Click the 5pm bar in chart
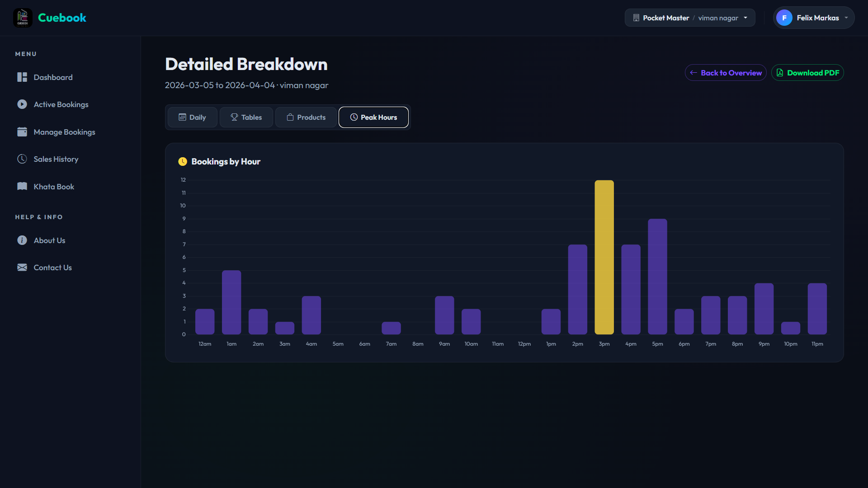The image size is (868, 488). coord(657,277)
